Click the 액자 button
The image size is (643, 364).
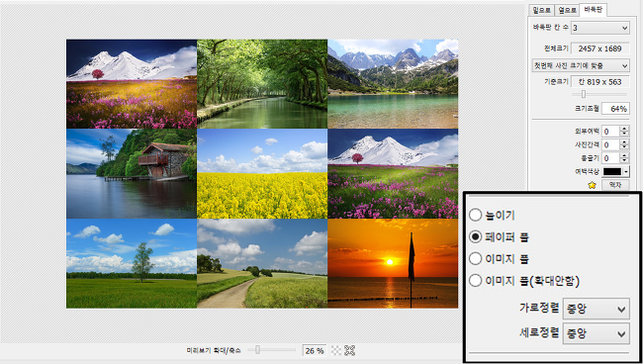[x=615, y=185]
